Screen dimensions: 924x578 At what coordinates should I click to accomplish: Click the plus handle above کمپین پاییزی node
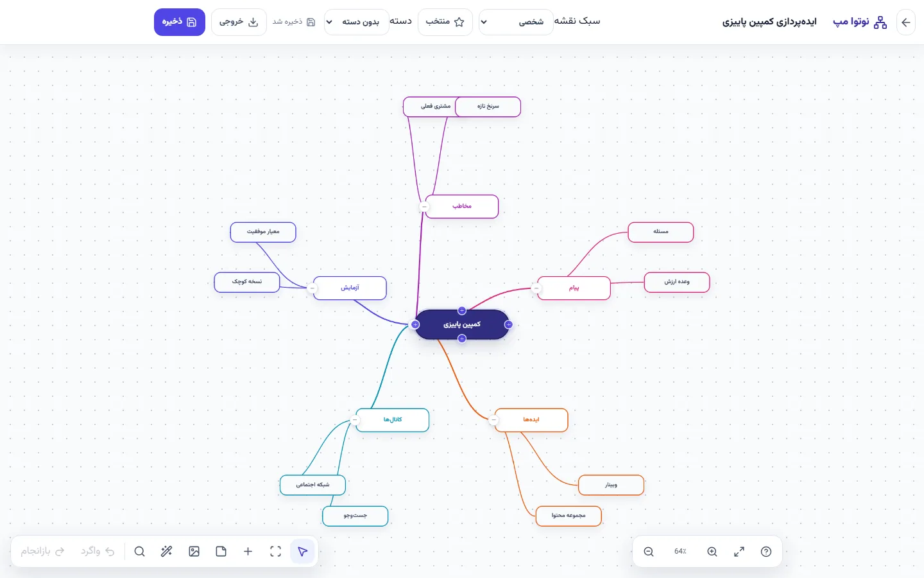(462, 311)
